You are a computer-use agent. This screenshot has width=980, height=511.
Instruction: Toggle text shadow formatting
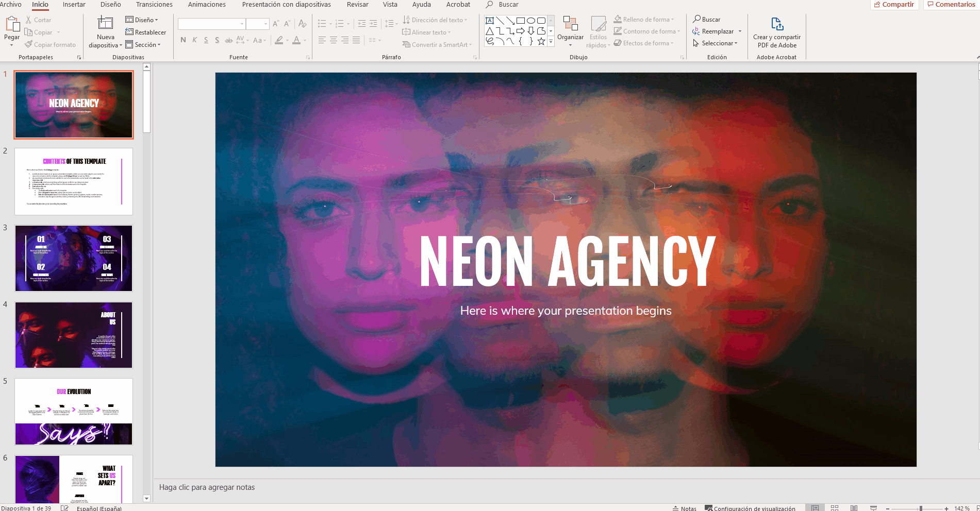click(217, 40)
